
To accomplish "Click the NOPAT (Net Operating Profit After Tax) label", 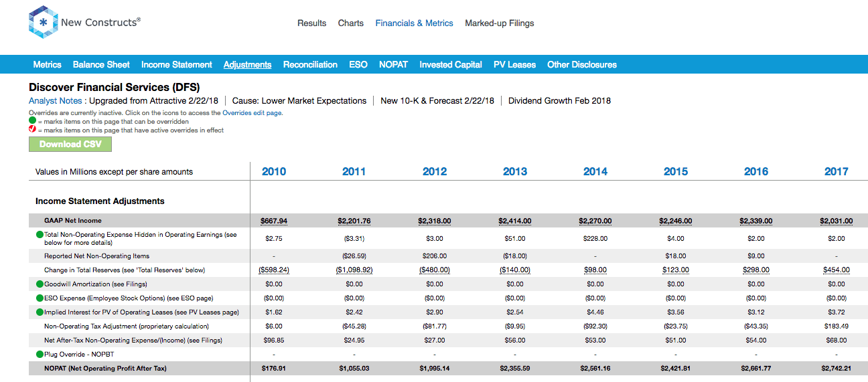I will pyautogui.click(x=105, y=369).
